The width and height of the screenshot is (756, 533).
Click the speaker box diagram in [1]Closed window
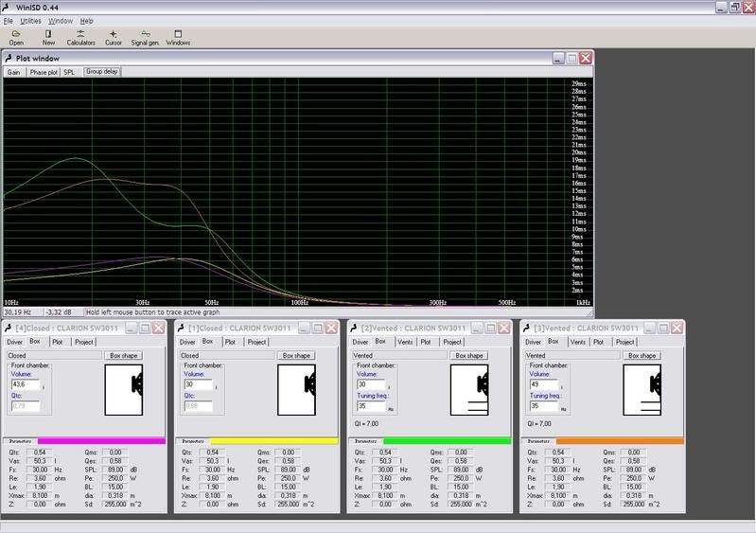coord(296,390)
